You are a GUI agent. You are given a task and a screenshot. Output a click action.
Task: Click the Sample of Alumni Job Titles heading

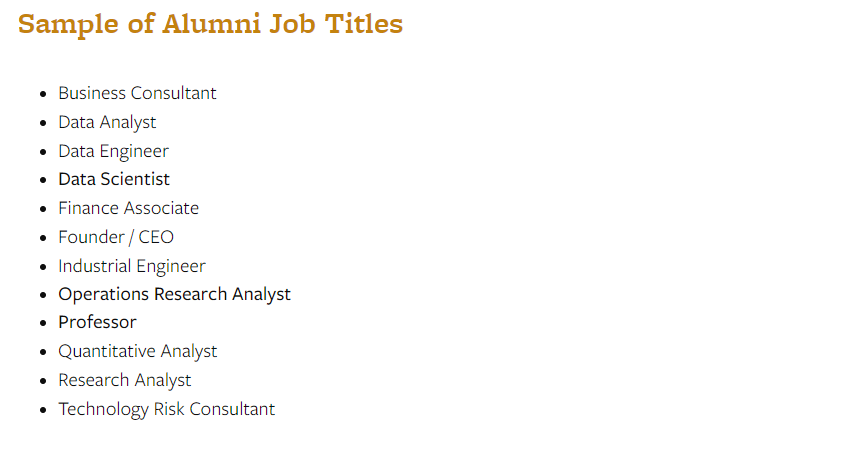coord(210,24)
